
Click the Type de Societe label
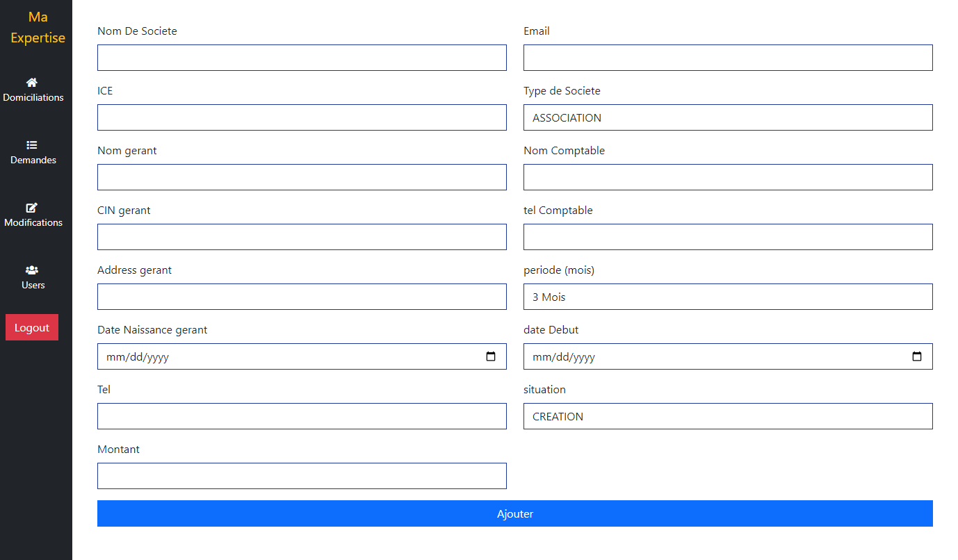click(x=562, y=91)
